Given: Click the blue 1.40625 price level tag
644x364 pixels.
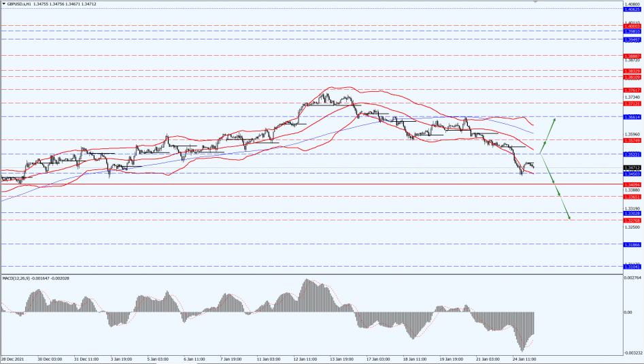Looking at the screenshot, I should [x=632, y=9].
